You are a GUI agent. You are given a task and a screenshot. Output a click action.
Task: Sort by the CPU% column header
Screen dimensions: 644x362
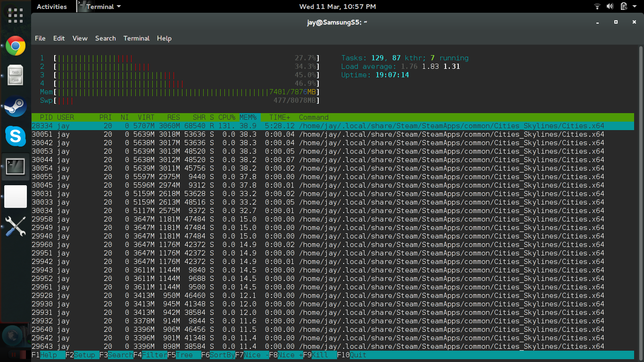click(x=227, y=117)
